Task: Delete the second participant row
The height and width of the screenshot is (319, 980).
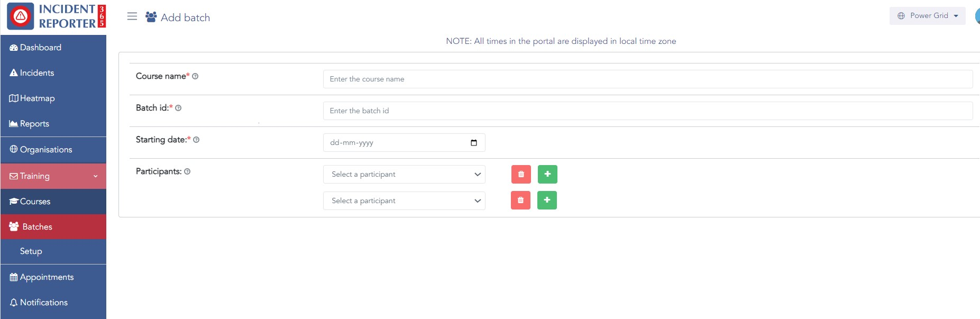Action: pos(520,200)
